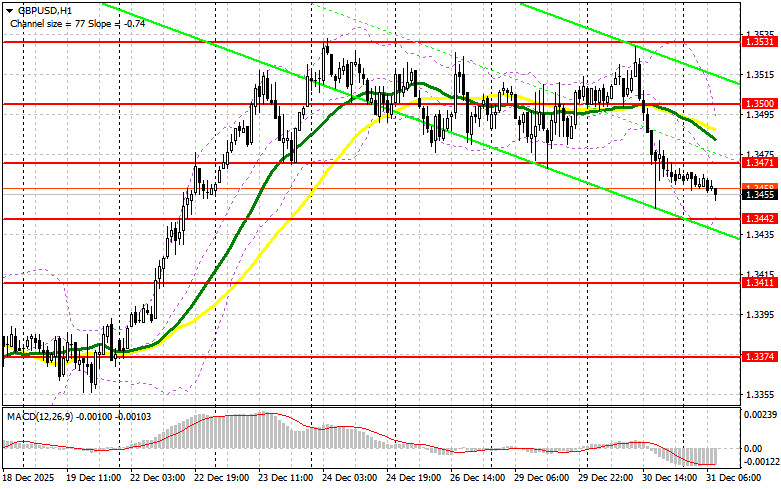Click the triangle arrow beside GBPUSD,H1 title
This screenshot has height=489, width=781.
coord(7,7)
